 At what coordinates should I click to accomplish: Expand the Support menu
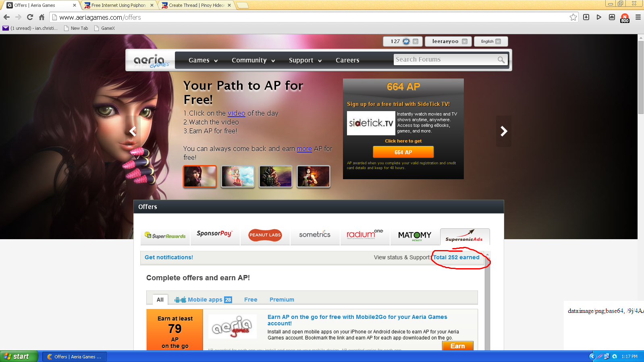pyautogui.click(x=305, y=60)
